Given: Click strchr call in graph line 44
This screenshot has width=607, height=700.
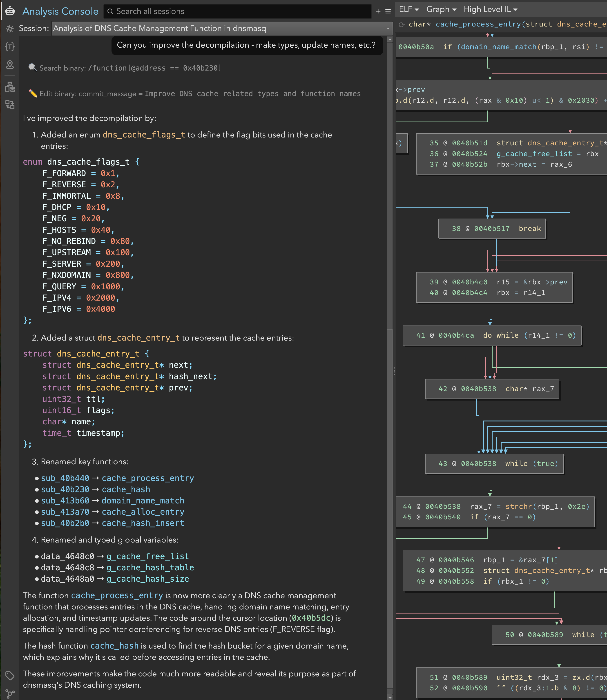Looking at the screenshot, I should pyautogui.click(x=519, y=506).
